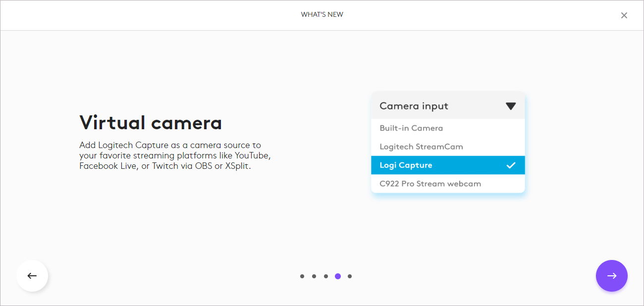Close the What's New dialog

point(624,15)
